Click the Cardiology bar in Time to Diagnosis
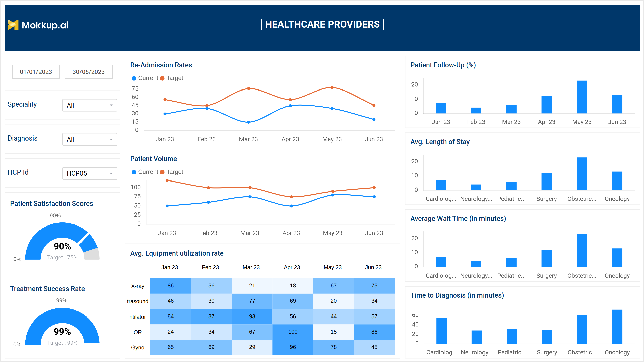 (x=442, y=331)
